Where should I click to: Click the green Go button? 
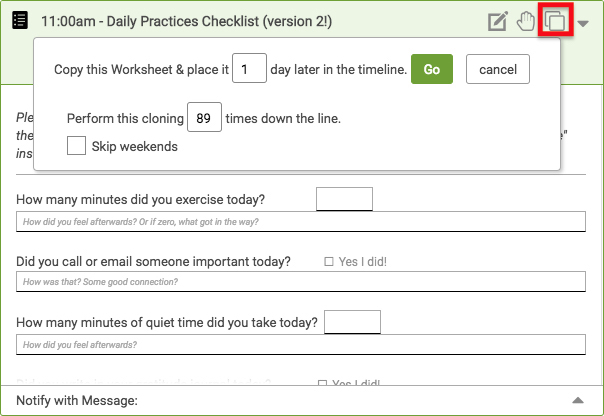[x=432, y=69]
